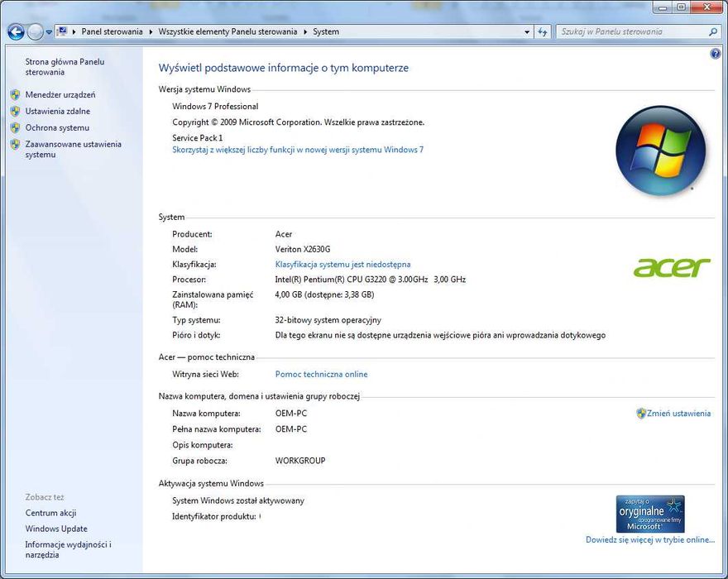
Task: Click text Windows 7 Professional
Action: (215, 107)
